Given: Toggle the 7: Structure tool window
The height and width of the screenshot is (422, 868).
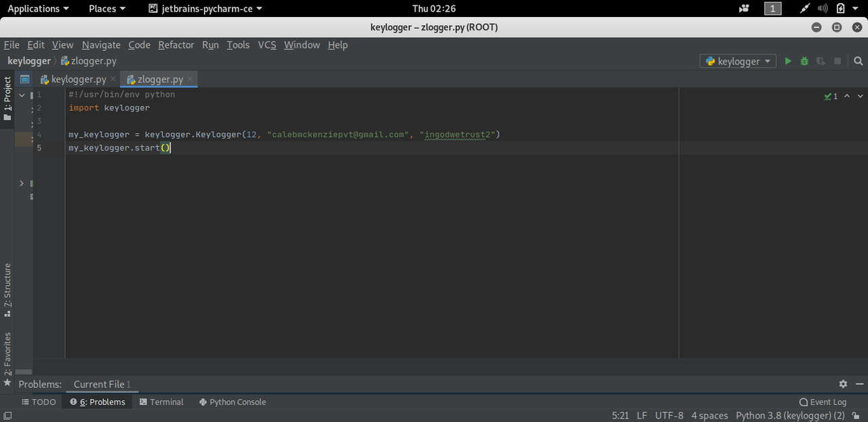Looking at the screenshot, I should tap(7, 290).
